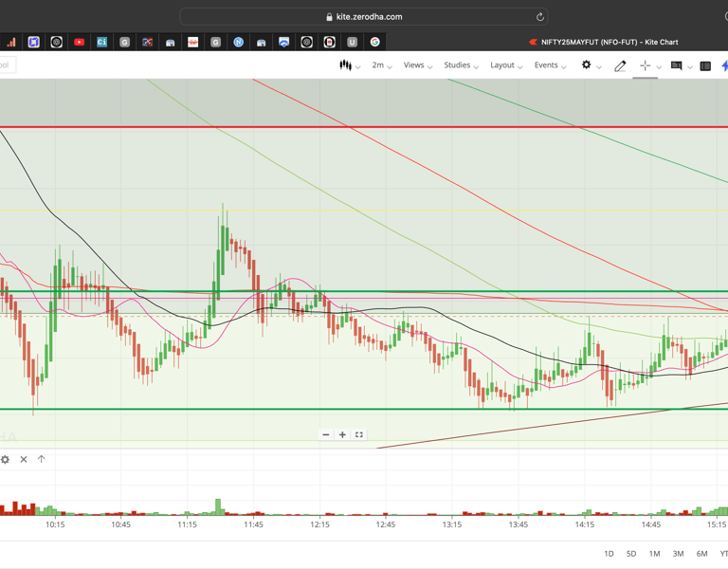The width and height of the screenshot is (728, 569).
Task: Toggle the sidebar panel icon
Action: (705, 66)
